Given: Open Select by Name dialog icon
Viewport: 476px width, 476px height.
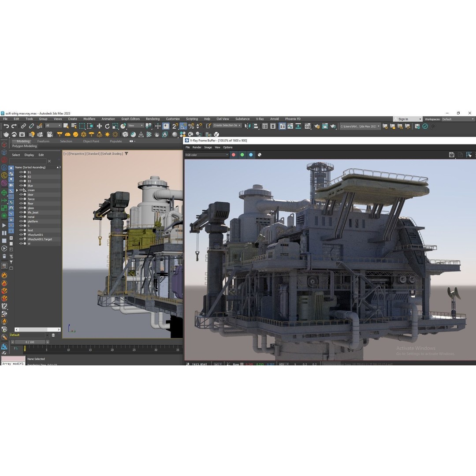Looking at the screenshot, I should tap(74, 126).
